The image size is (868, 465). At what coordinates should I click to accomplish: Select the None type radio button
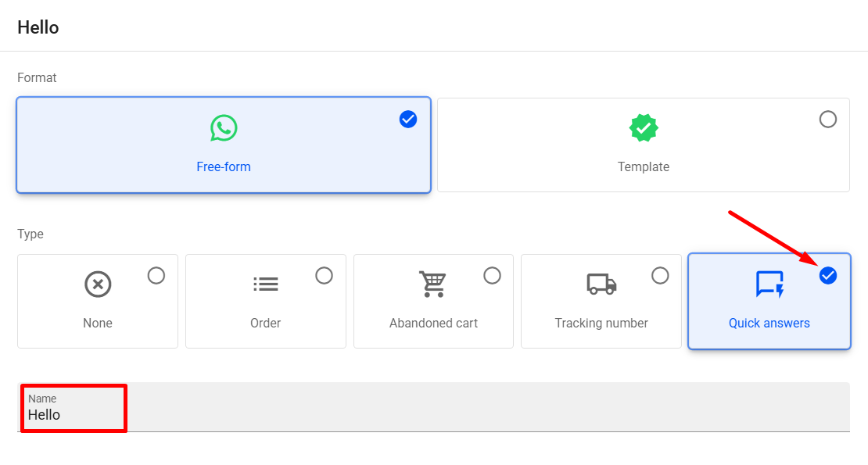(x=156, y=276)
